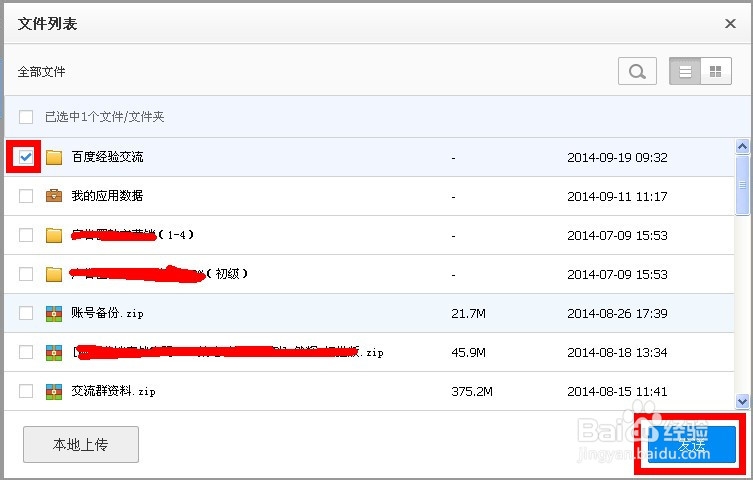Click the 百度经验交流 folder icon
Image resolution: width=753 pixels, height=480 pixels.
click(x=54, y=157)
